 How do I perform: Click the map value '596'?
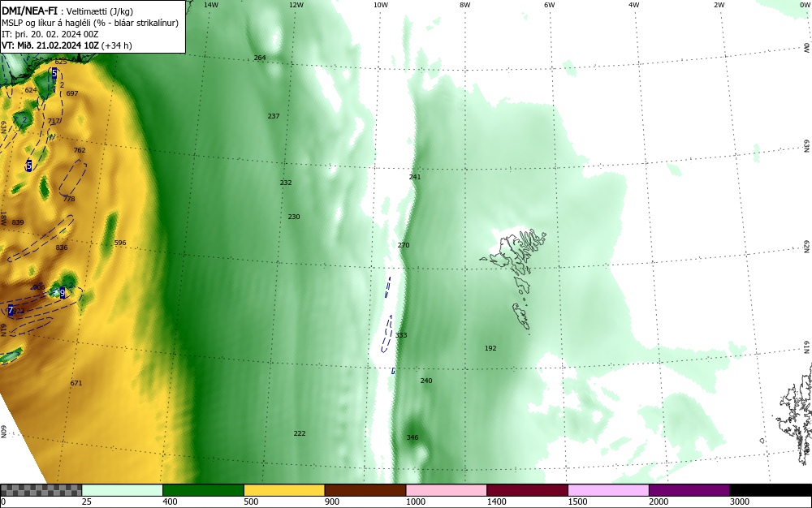(120, 243)
